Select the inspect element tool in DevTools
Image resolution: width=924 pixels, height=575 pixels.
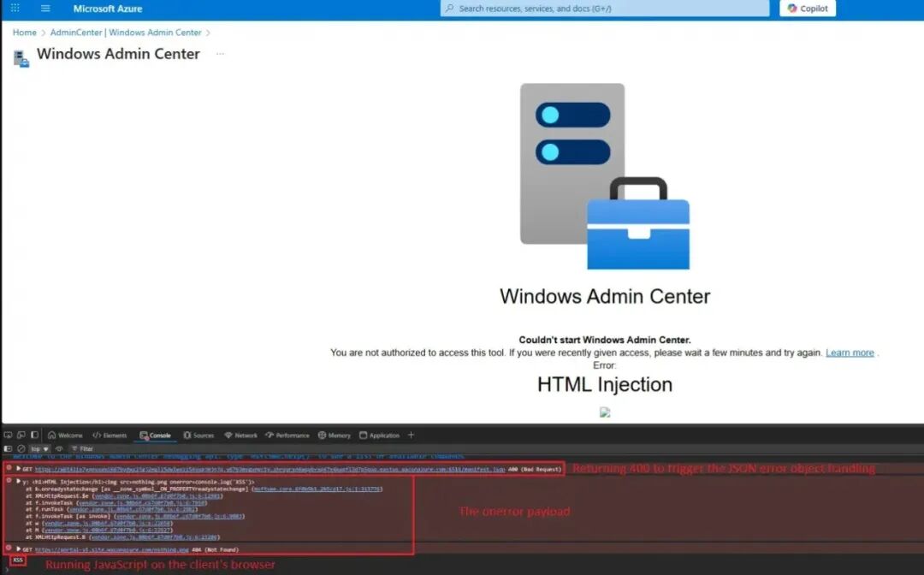pyautogui.click(x=6, y=434)
